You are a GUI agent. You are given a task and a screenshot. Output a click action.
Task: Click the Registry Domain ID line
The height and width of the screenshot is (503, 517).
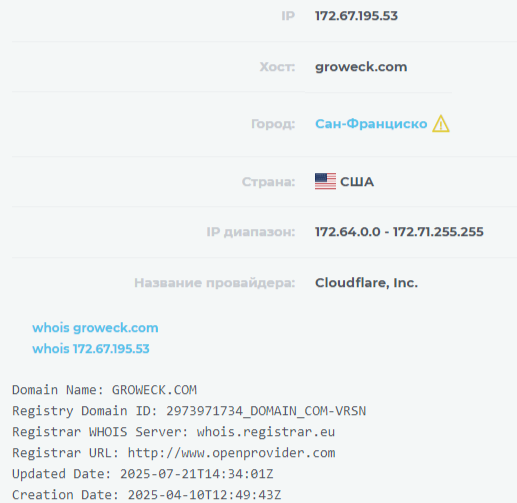[x=189, y=411]
